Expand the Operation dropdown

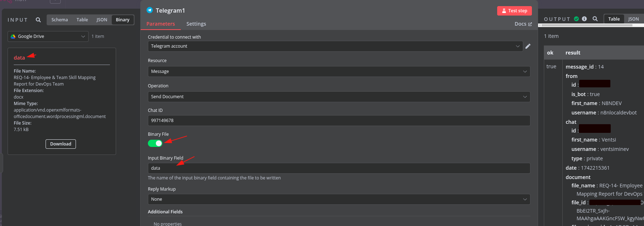point(339,97)
